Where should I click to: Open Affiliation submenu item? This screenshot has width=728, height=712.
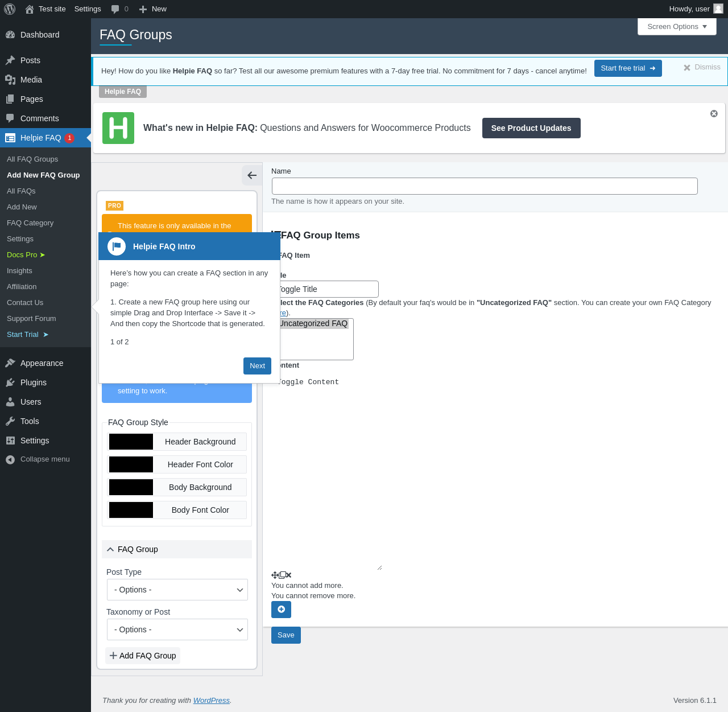pos(22,287)
